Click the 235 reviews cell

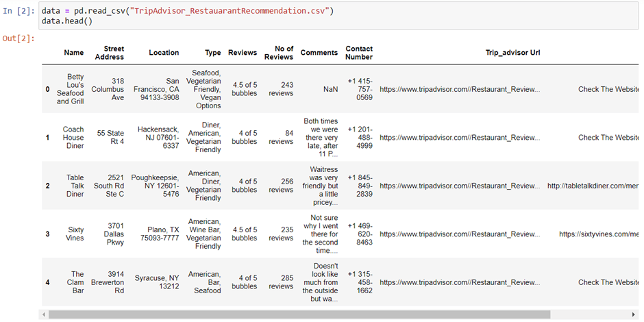(282, 234)
